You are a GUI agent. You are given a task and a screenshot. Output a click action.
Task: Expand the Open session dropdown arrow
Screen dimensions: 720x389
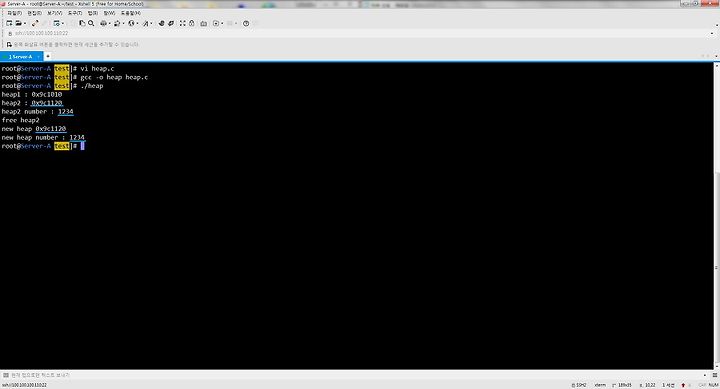point(25,23)
